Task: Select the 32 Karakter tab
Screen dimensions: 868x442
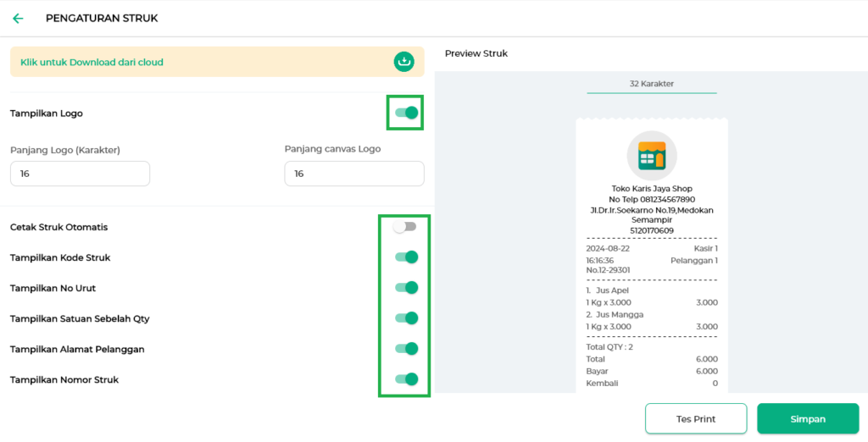Action: [x=651, y=84]
